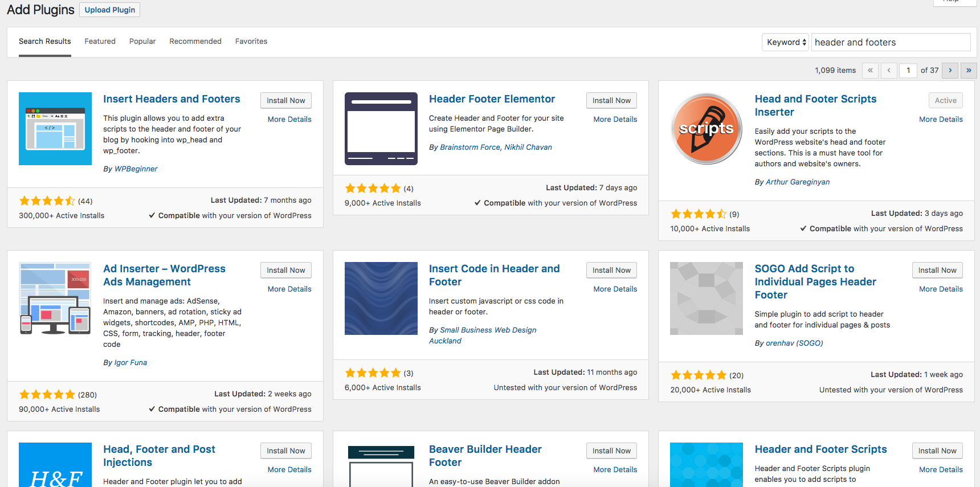Click the Header Footer Elementor plugin icon

(381, 129)
